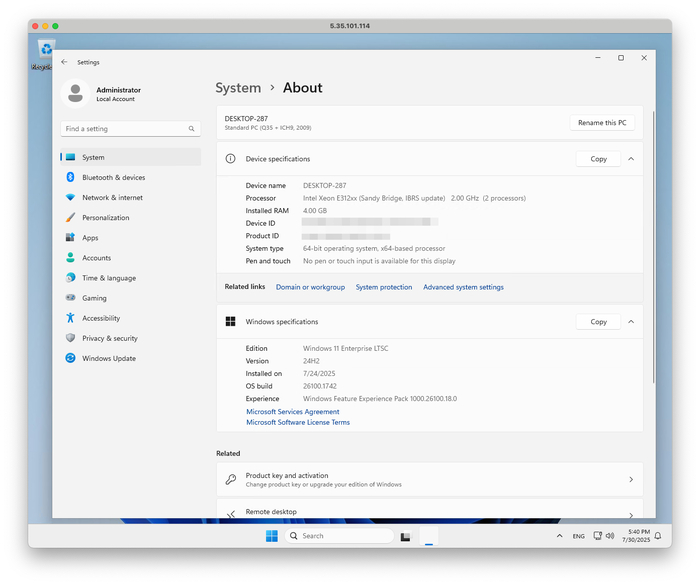The image size is (700, 585).
Task: Open the Advanced system settings link
Action: [x=463, y=287]
